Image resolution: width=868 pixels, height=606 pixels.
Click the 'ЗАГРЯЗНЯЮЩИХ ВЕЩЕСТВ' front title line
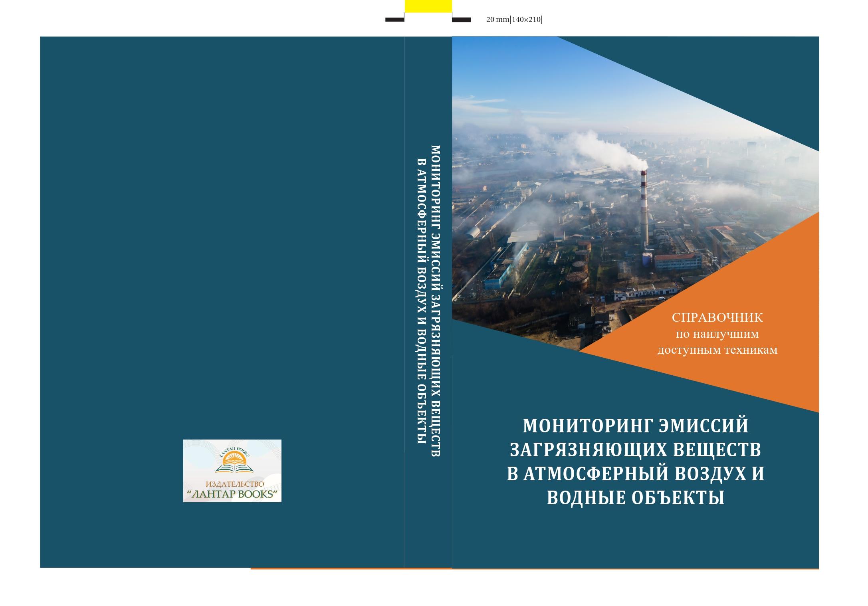(x=636, y=450)
